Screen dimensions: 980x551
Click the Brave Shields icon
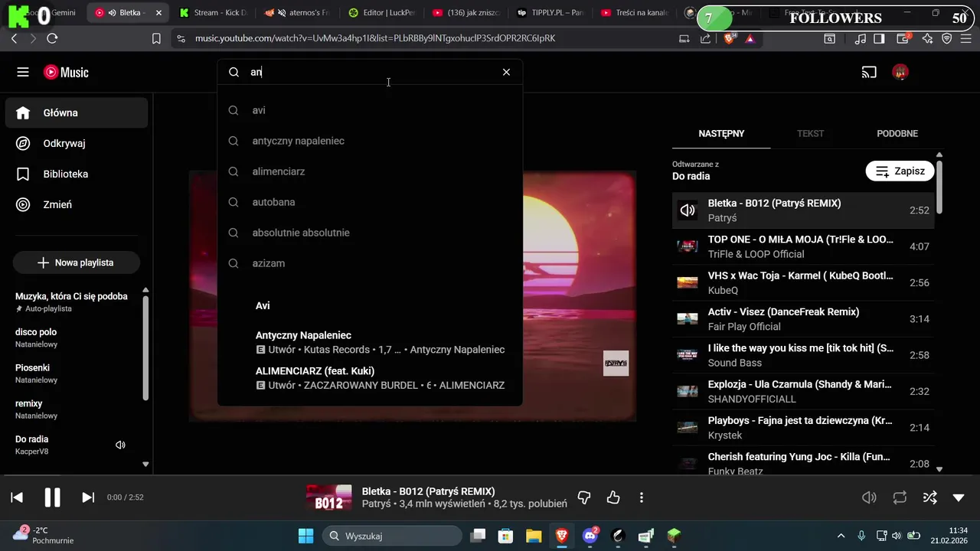tap(730, 38)
